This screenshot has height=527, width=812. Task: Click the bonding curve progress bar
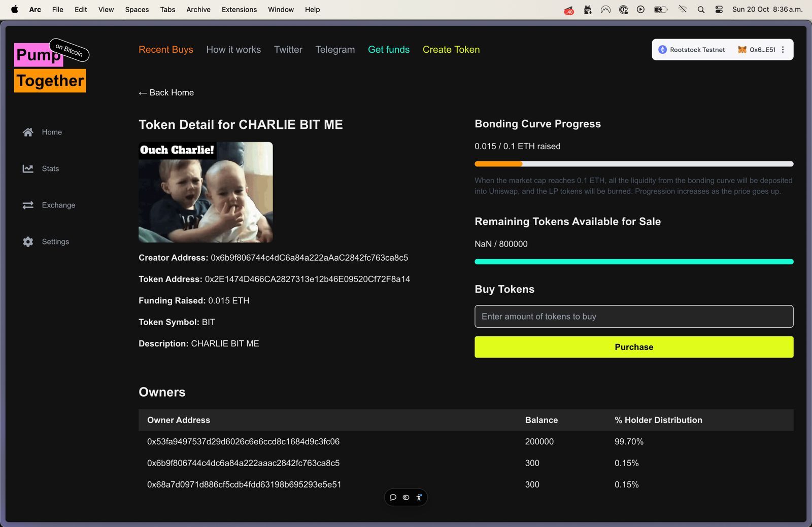tap(634, 164)
